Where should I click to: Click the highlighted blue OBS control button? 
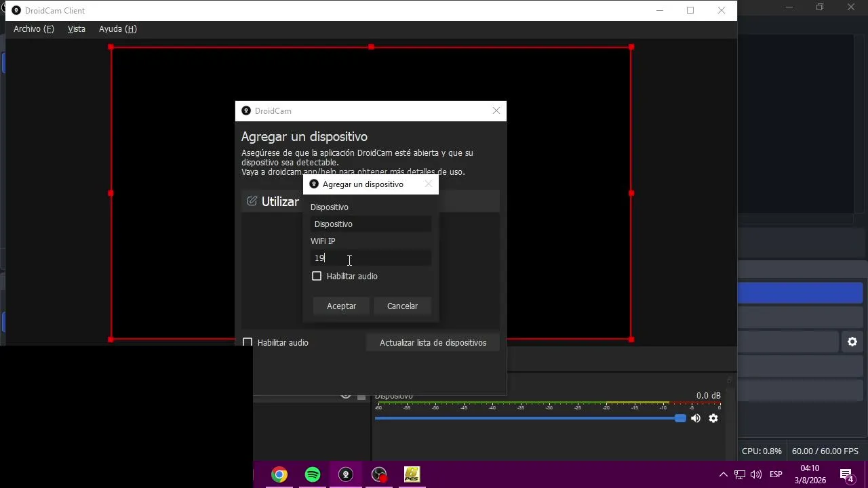pos(800,293)
